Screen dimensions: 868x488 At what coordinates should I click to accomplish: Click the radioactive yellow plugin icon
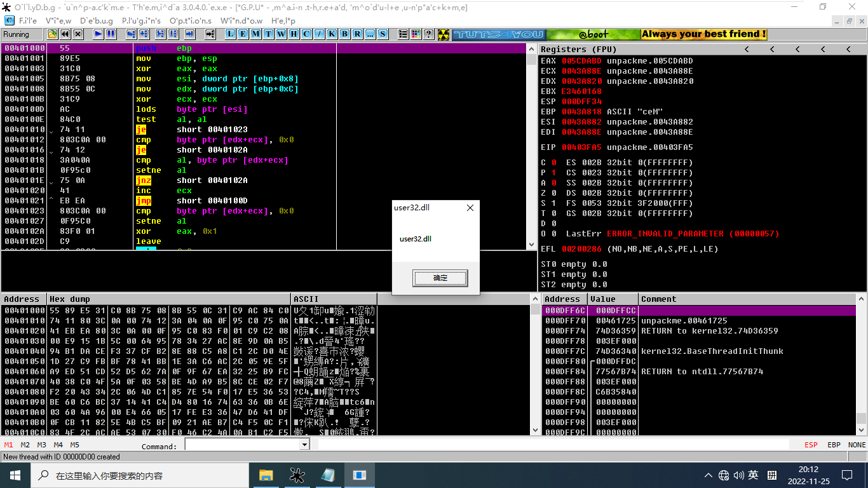444,34
